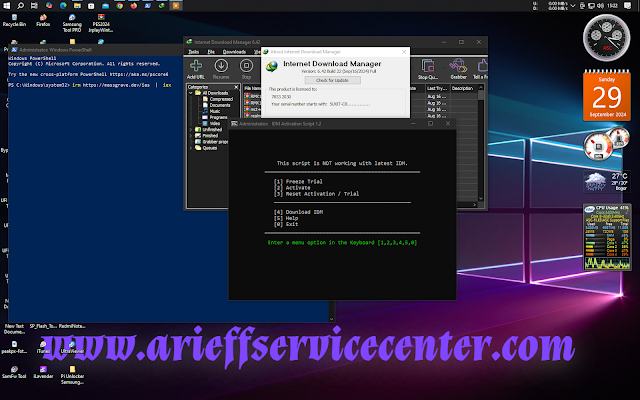The width and height of the screenshot is (640, 400).
Task: Click the PowerShell window scroll down arrow
Action: [331, 319]
